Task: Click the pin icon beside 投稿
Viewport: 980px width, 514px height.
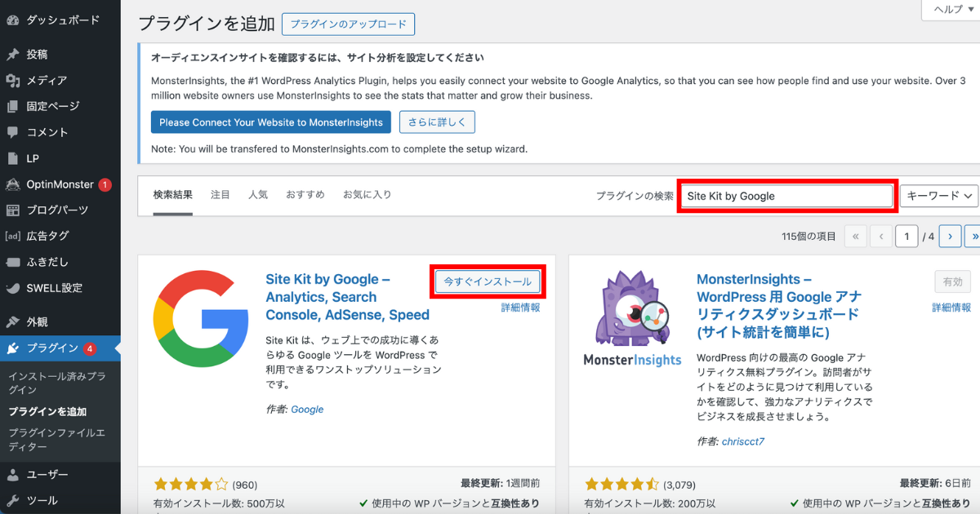Action: [x=13, y=55]
